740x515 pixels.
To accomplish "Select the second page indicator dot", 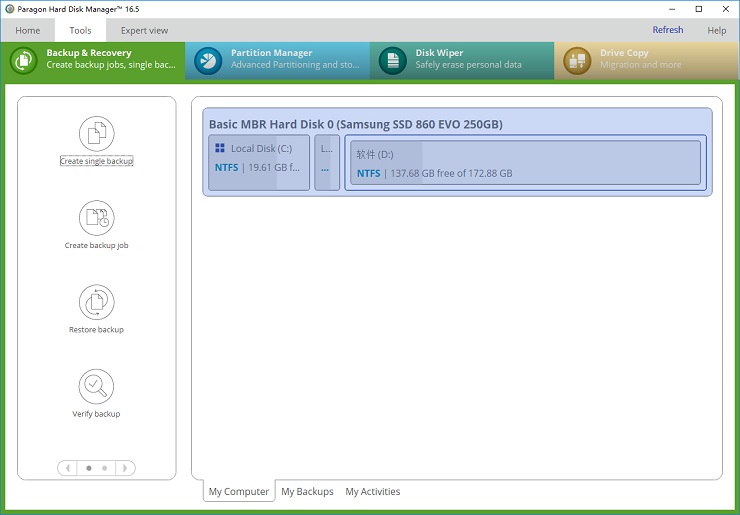I will click(x=104, y=468).
